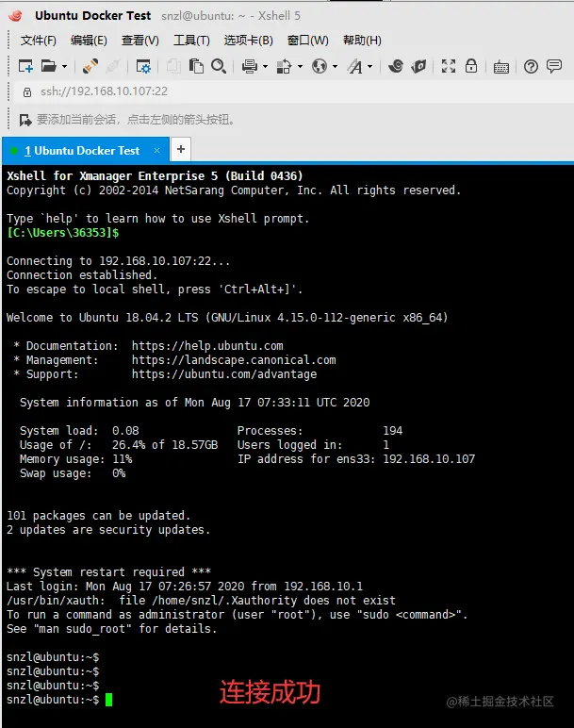Image resolution: width=574 pixels, height=728 pixels.
Task: Expand the Print dropdown arrow
Action: tap(266, 66)
